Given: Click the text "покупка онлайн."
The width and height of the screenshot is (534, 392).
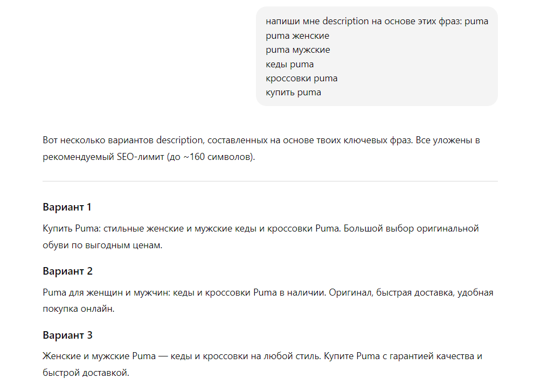Looking at the screenshot, I should (79, 310).
